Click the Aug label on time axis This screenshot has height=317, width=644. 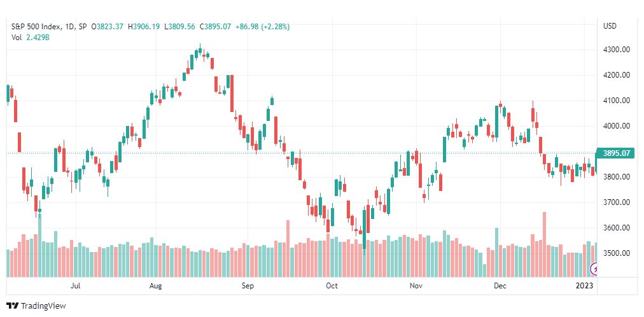(x=156, y=285)
